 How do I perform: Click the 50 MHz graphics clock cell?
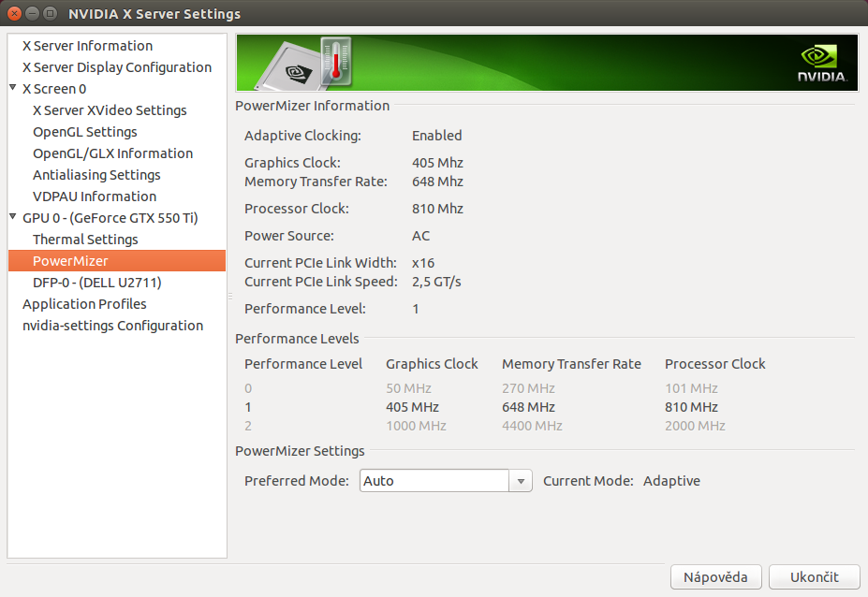point(408,388)
